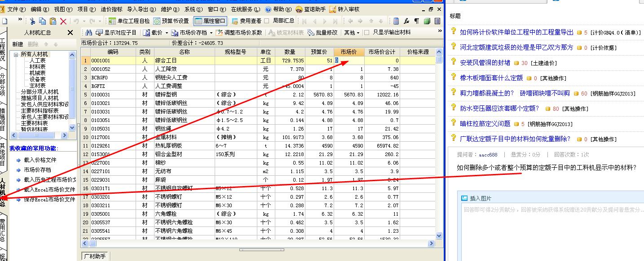Image resolution: width=644 pixels, height=261 pixels.
Task: Open question 安装风管洞的封堵
Action: point(485,63)
